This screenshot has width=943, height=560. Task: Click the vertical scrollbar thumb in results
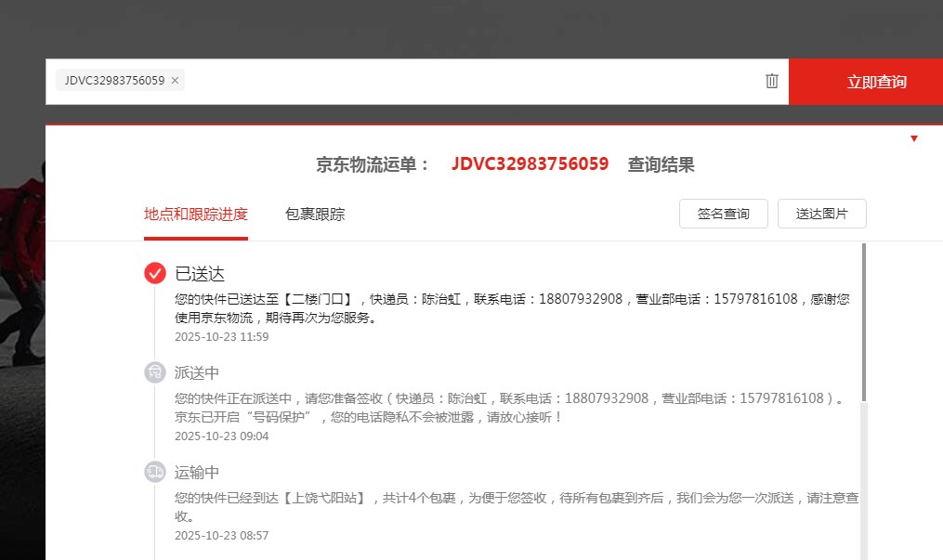point(864,320)
